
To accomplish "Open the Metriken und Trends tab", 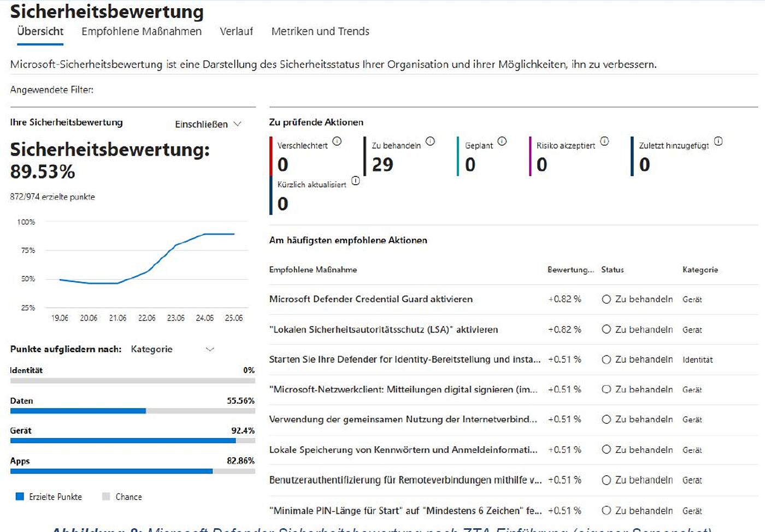I will point(320,32).
